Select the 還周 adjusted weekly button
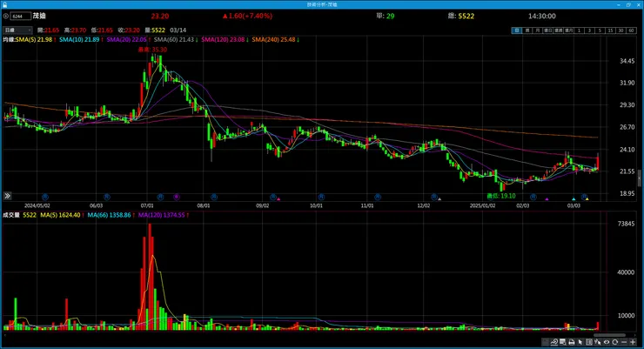 coord(558,30)
